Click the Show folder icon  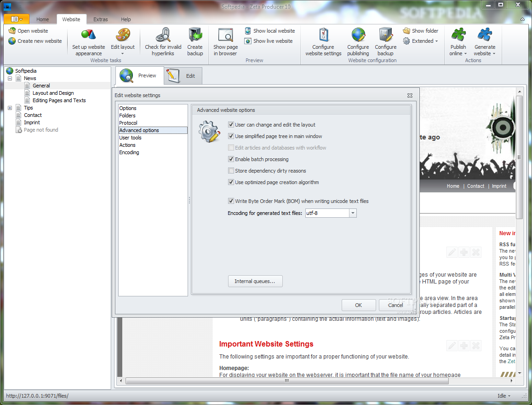(x=406, y=31)
